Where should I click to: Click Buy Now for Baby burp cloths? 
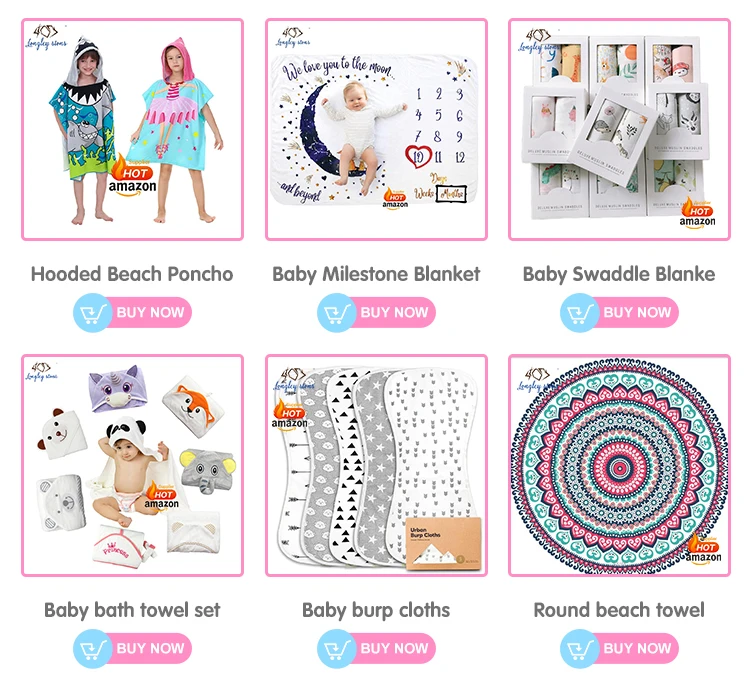[376, 648]
